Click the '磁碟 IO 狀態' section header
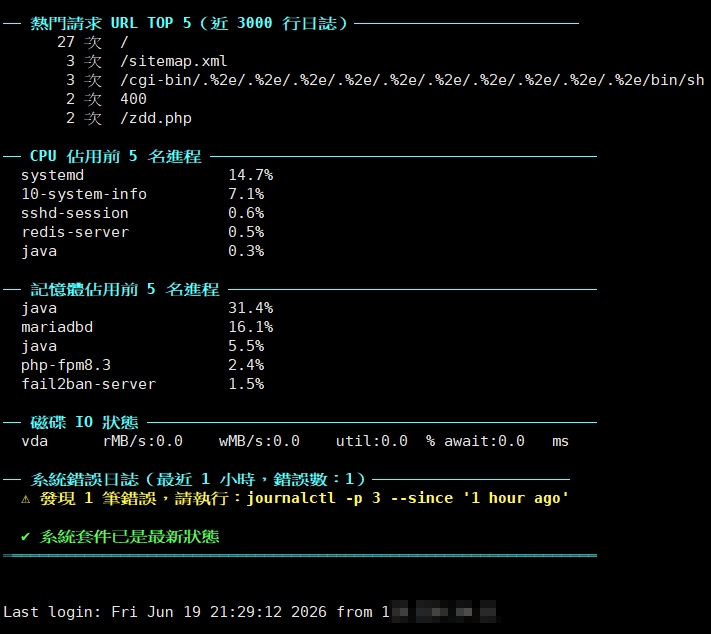Viewport: 711px width, 634px height. point(84,422)
